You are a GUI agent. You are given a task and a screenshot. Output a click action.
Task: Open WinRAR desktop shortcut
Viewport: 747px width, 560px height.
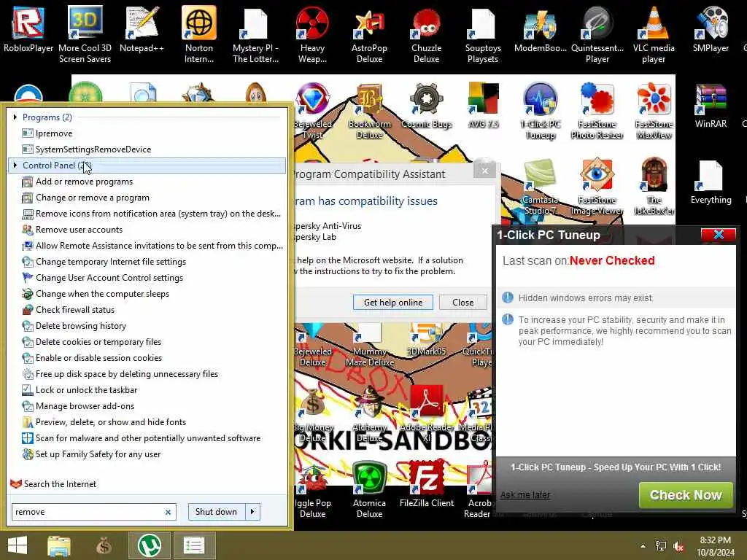coord(711,106)
